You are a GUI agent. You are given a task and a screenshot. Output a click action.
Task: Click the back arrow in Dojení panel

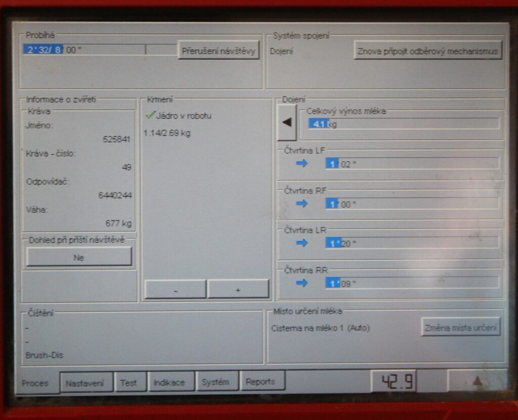[x=287, y=122]
